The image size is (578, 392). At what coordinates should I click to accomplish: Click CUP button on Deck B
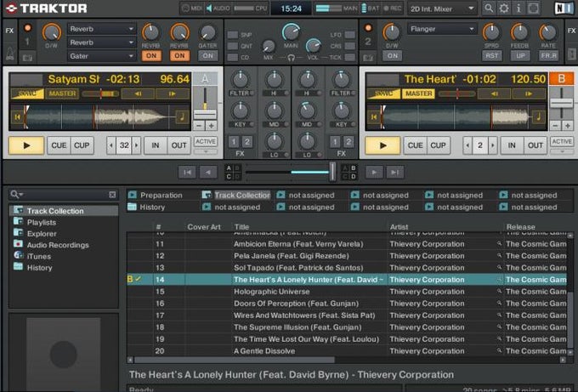438,145
